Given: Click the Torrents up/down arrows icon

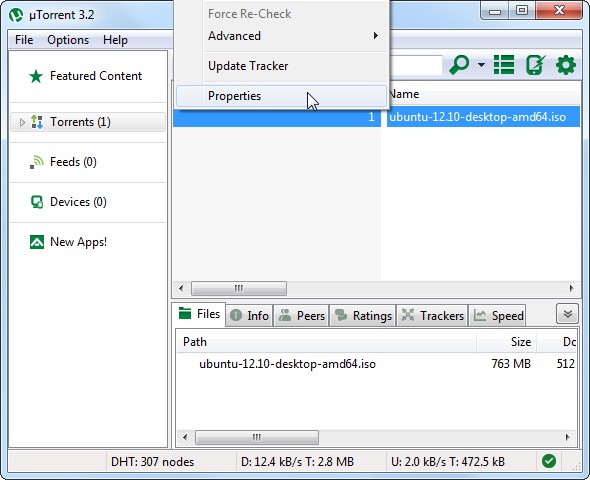Looking at the screenshot, I should 37,122.
